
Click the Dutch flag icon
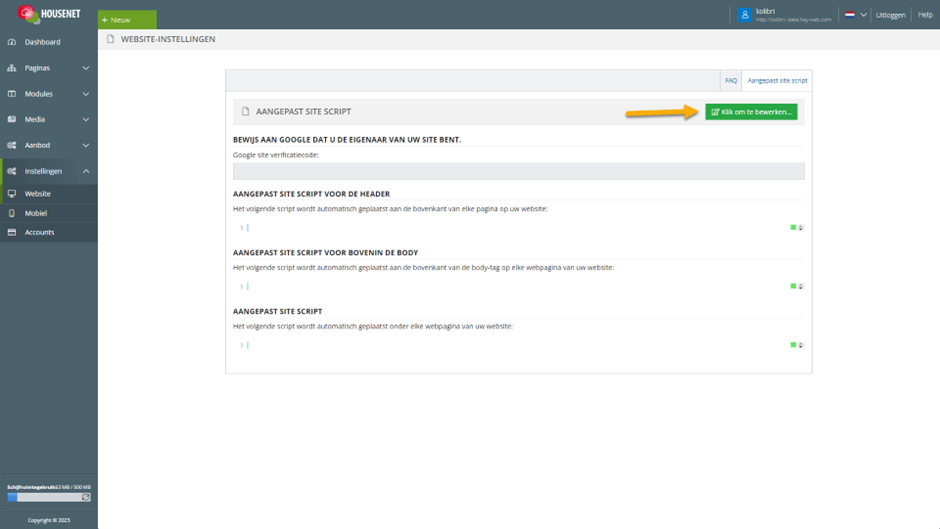849,15
